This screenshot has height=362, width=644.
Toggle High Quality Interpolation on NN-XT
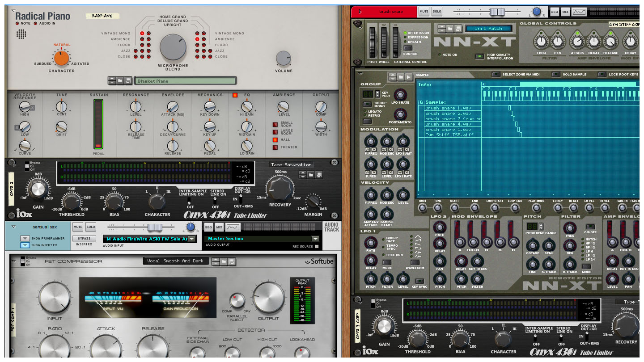[x=479, y=56]
